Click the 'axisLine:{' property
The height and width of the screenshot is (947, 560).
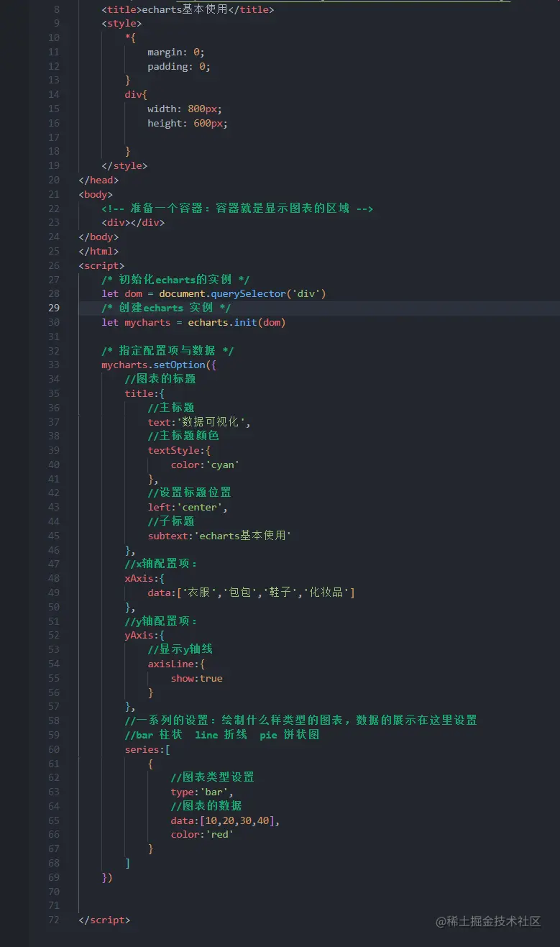[176, 664]
